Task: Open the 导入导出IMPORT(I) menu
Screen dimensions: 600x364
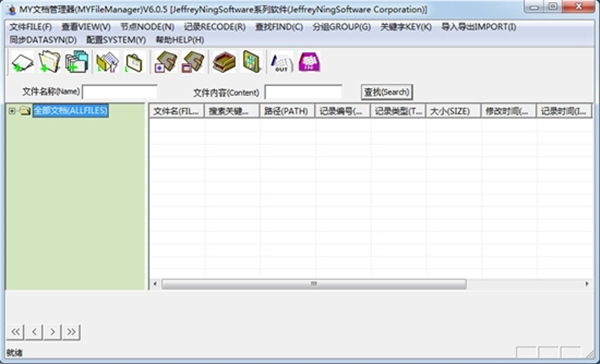Action: (x=479, y=27)
